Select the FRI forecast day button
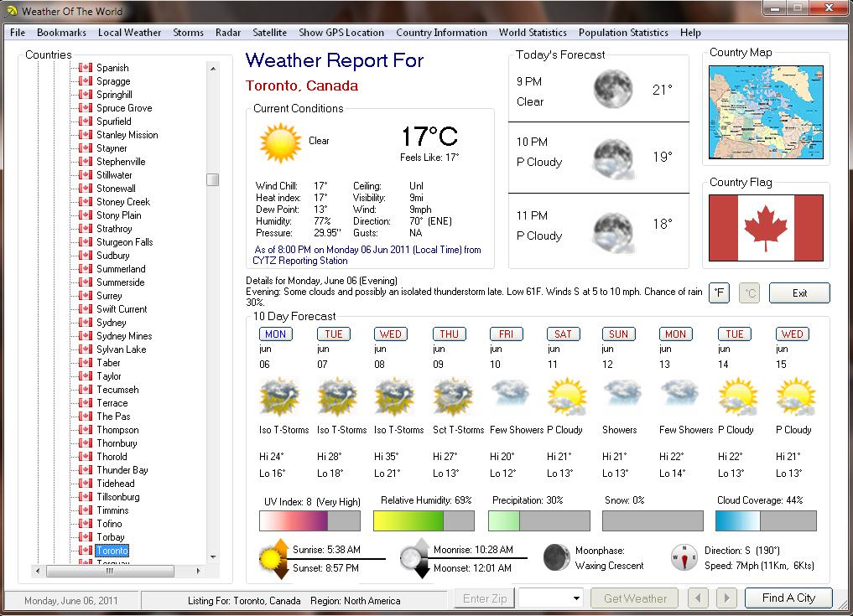853x616 pixels. point(506,334)
